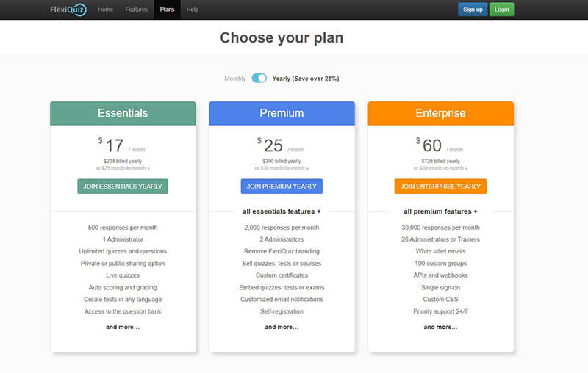Expand 'and more...' under Enterprise

coord(440,327)
